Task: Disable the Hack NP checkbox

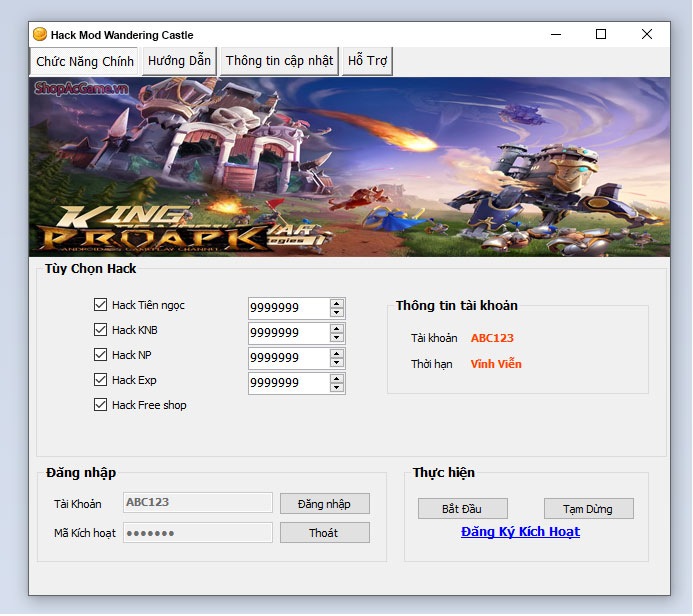Action: (x=100, y=354)
